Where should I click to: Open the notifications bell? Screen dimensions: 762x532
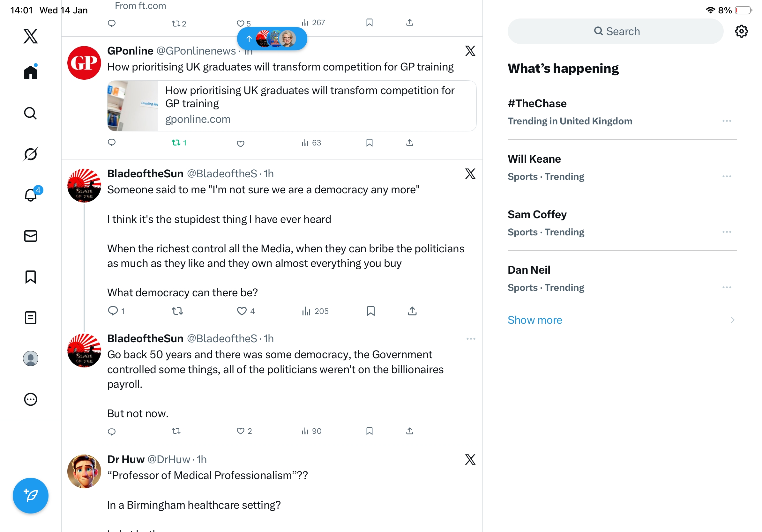click(31, 195)
